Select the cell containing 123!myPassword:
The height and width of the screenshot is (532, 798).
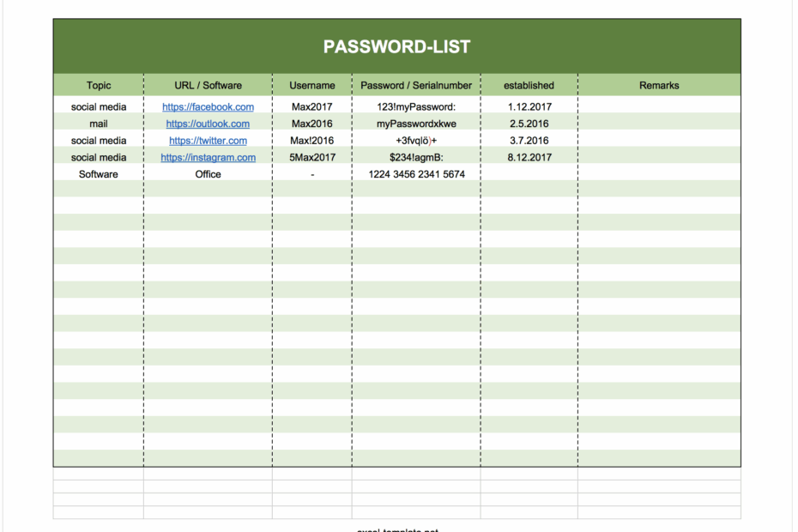coord(415,106)
